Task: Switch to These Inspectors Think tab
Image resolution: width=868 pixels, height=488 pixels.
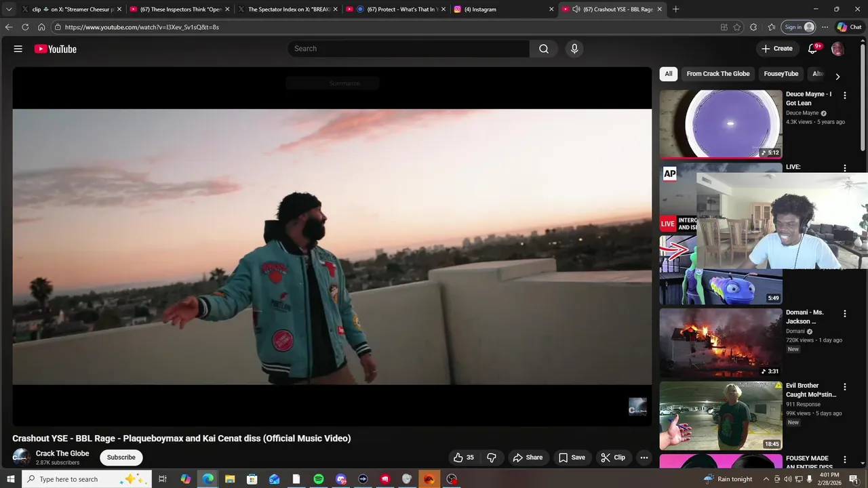Action: click(x=180, y=9)
